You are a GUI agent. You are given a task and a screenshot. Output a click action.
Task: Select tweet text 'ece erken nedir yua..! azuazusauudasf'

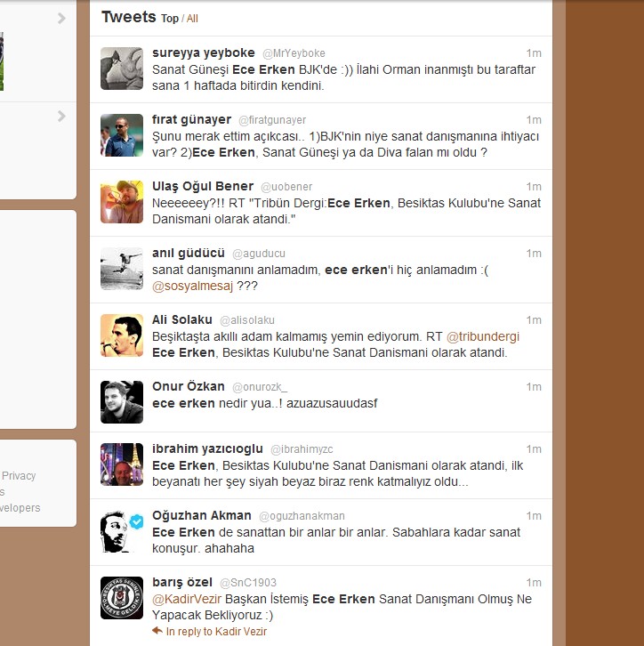click(x=265, y=403)
